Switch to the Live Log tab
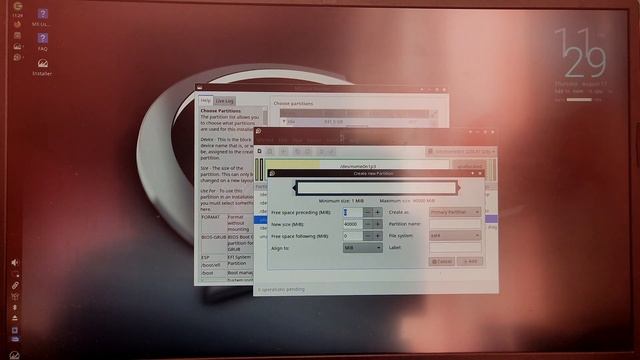This screenshot has width=640, height=360. 224,101
